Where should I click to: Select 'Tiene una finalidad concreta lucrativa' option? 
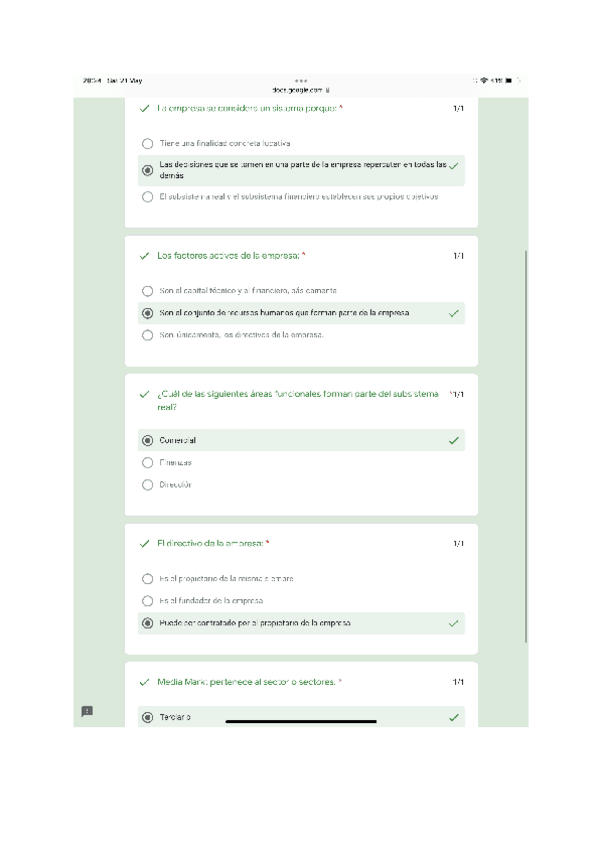148,144
